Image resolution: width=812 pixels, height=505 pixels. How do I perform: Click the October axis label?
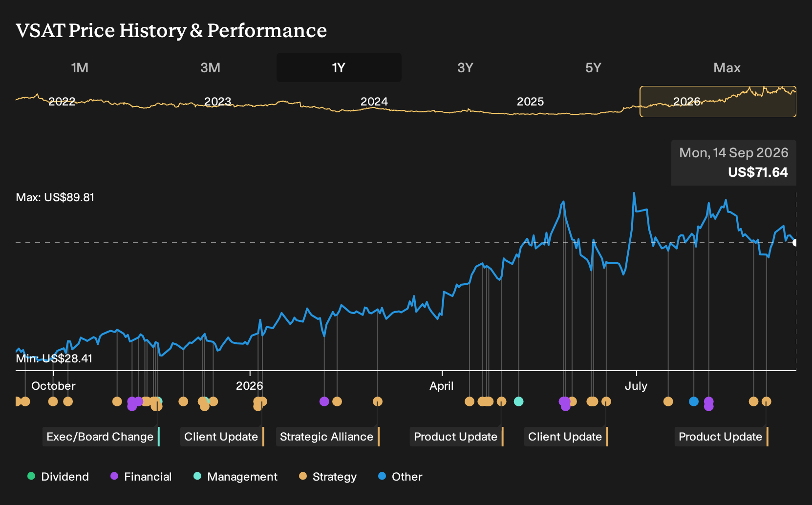point(53,386)
